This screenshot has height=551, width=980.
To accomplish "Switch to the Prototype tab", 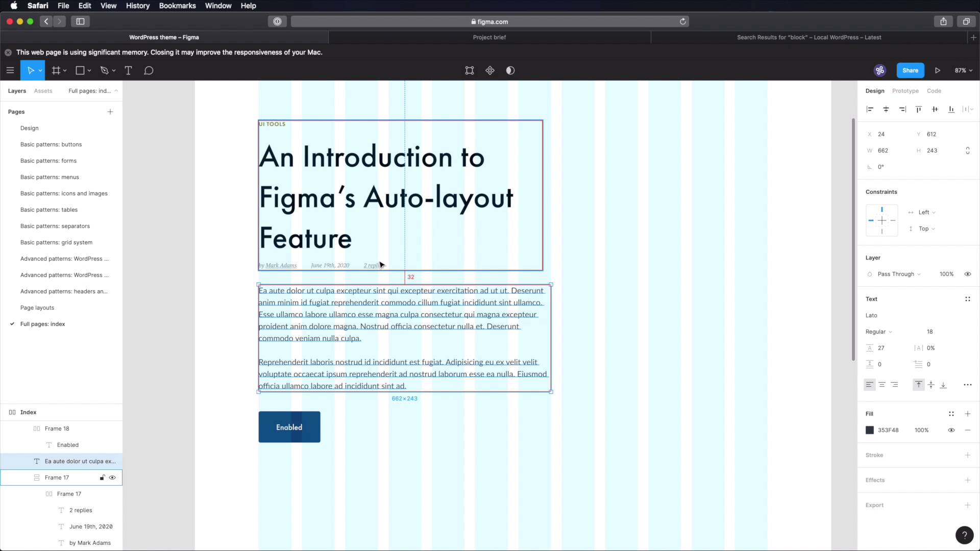I will tap(905, 91).
